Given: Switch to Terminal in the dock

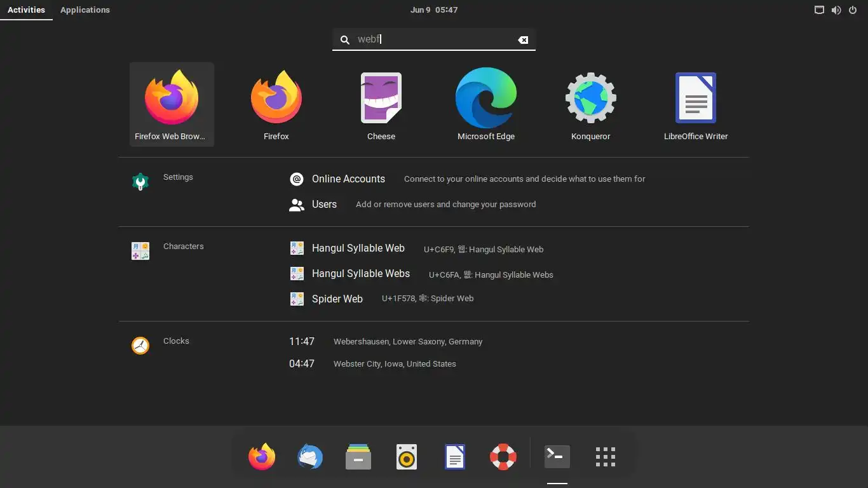Looking at the screenshot, I should pos(557,457).
